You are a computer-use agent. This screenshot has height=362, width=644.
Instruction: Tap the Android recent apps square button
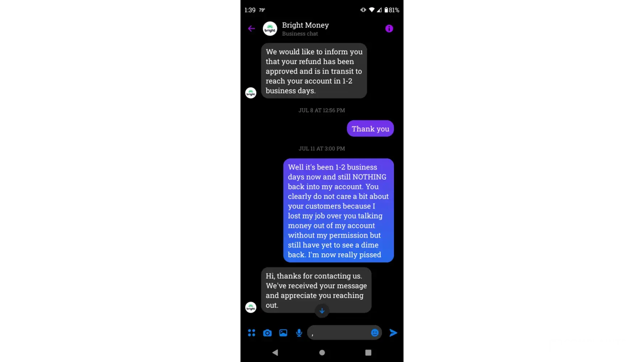[x=368, y=352]
